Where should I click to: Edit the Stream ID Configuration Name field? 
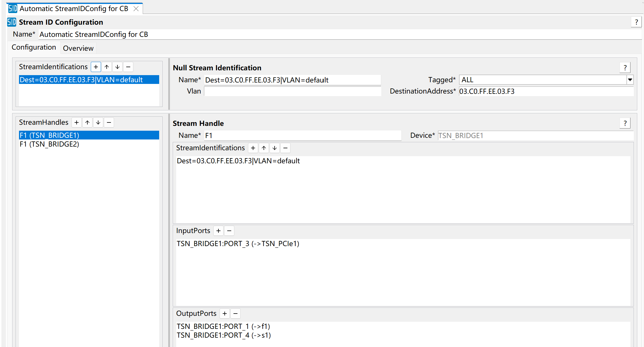340,35
